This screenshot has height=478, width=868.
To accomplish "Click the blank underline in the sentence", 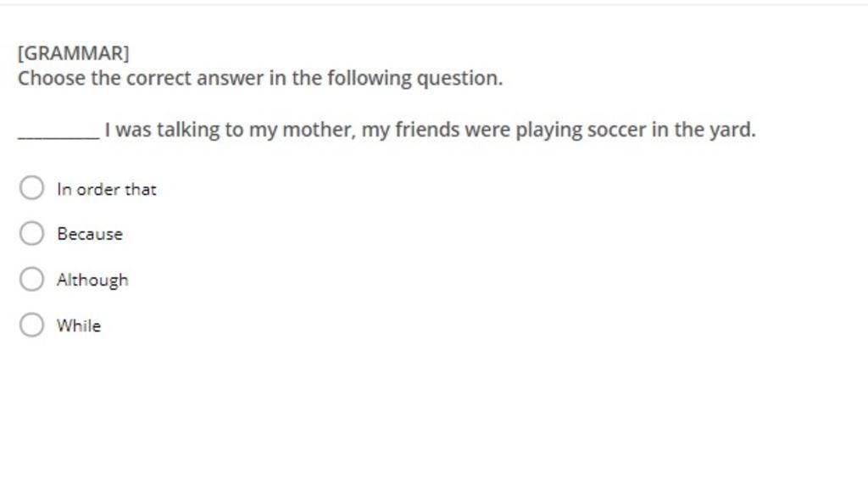I will [58, 136].
